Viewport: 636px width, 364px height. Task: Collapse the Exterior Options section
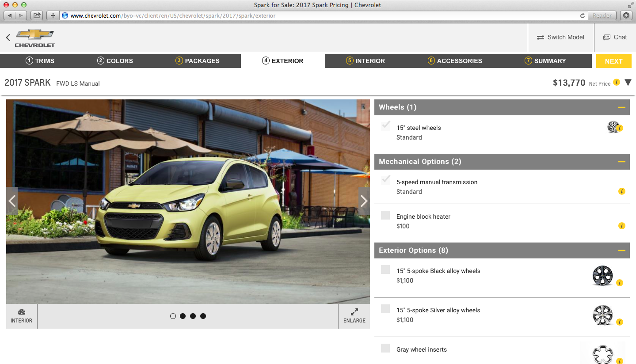(622, 250)
